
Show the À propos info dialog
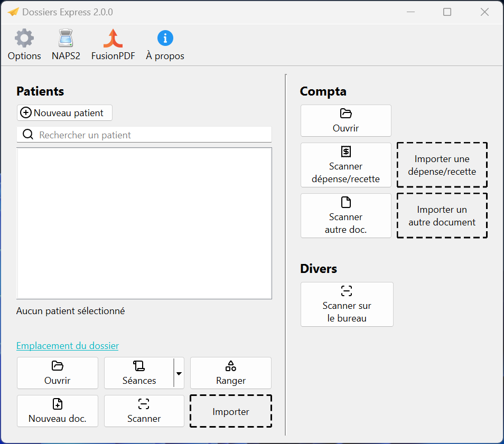tap(165, 45)
